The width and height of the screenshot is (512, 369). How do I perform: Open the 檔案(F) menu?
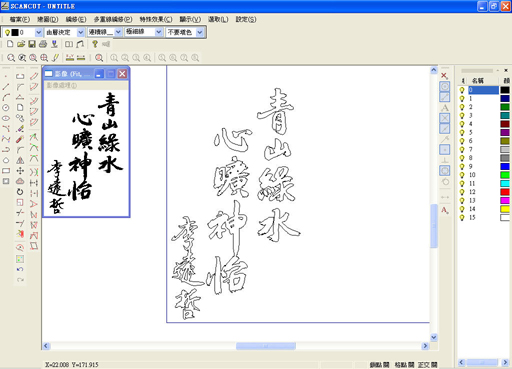pos(20,20)
